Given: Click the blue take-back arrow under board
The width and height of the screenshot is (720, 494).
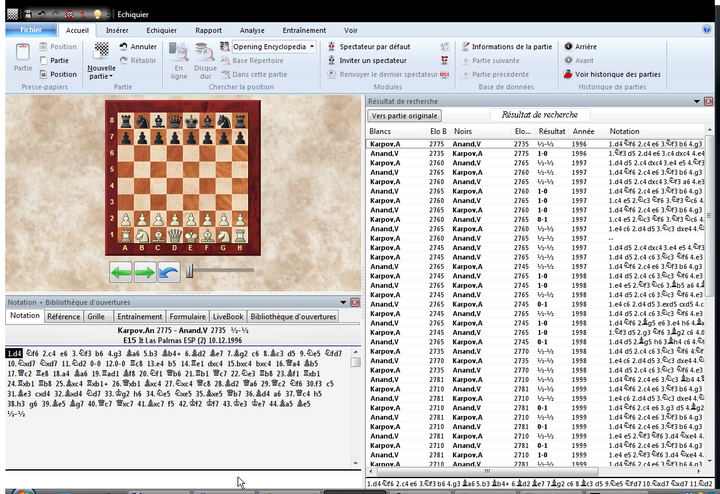Looking at the screenshot, I should click(169, 273).
